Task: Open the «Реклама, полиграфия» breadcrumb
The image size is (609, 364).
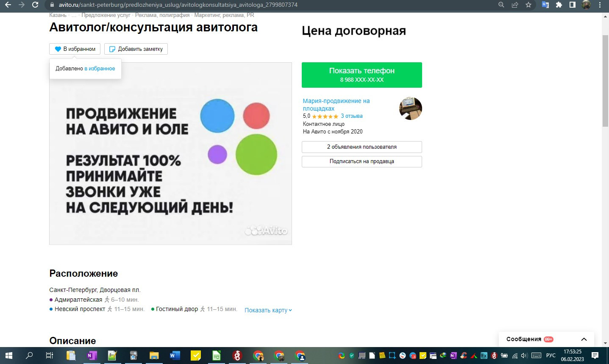Action: tap(162, 15)
